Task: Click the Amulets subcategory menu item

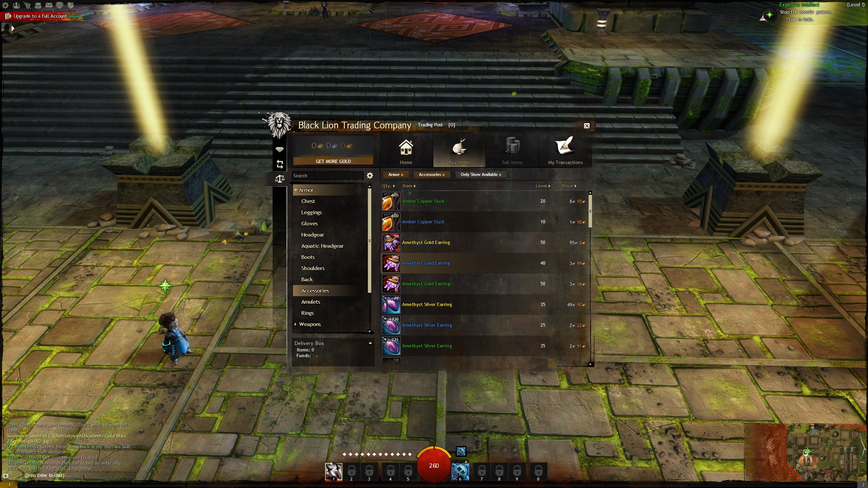Action: [310, 302]
